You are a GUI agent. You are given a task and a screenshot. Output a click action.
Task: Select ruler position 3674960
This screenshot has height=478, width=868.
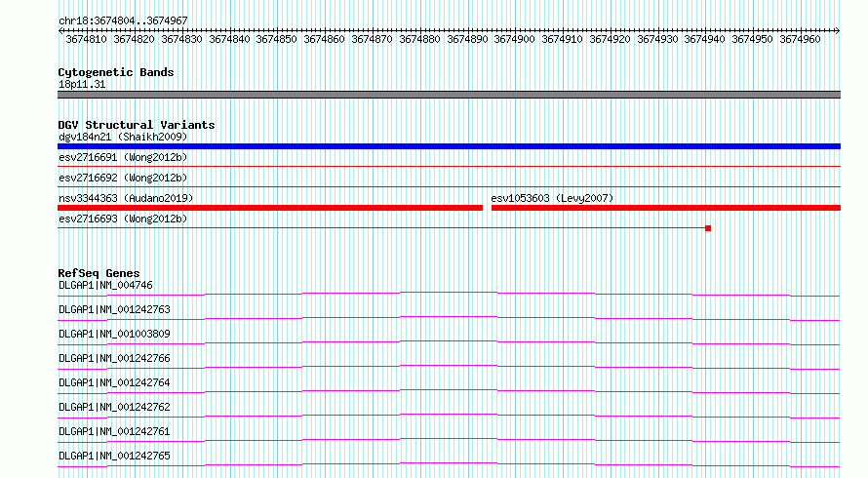(x=800, y=39)
